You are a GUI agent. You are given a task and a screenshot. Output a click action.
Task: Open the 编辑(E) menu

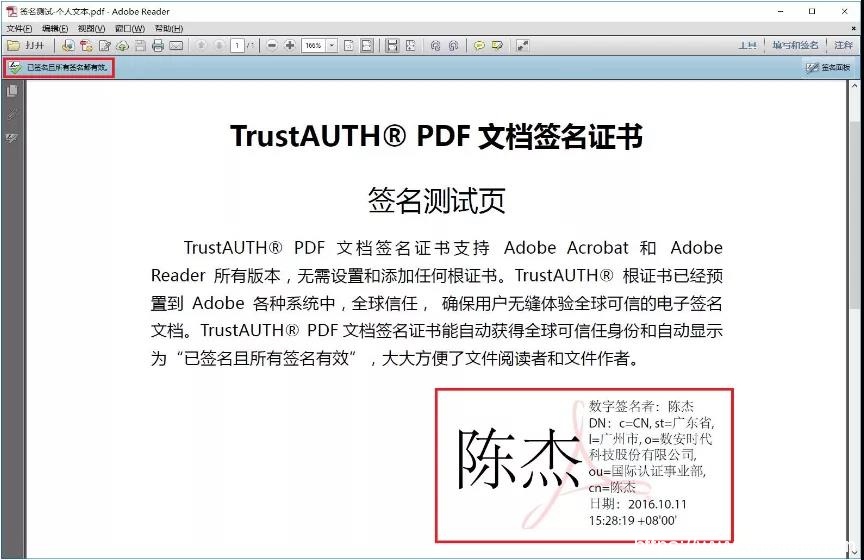[55, 29]
